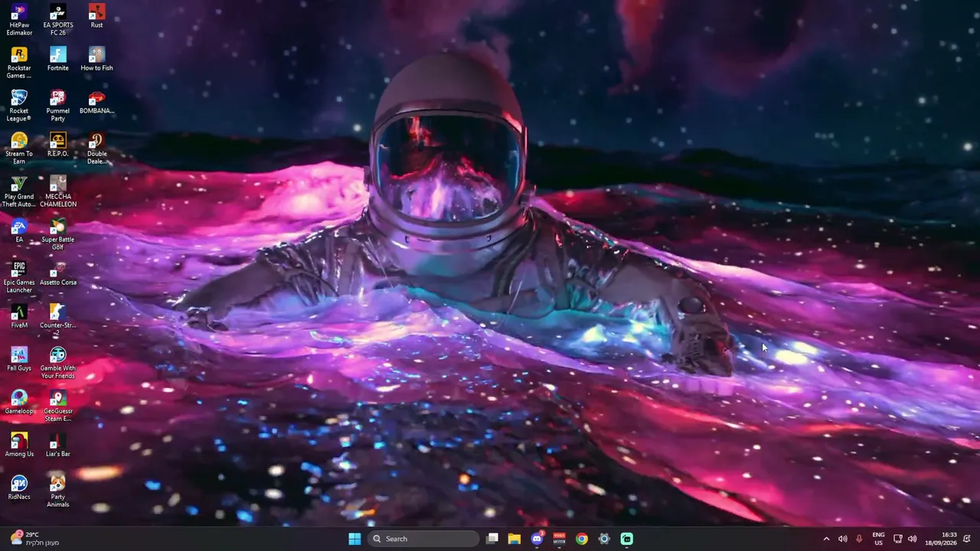Select the FiveM desktop icon
Viewport: 980px width, 551px height.
(x=19, y=316)
